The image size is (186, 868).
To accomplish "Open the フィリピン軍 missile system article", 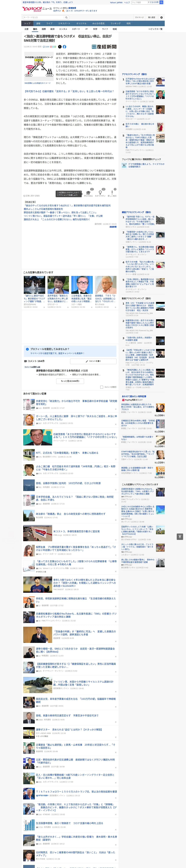I will point(83,683).
